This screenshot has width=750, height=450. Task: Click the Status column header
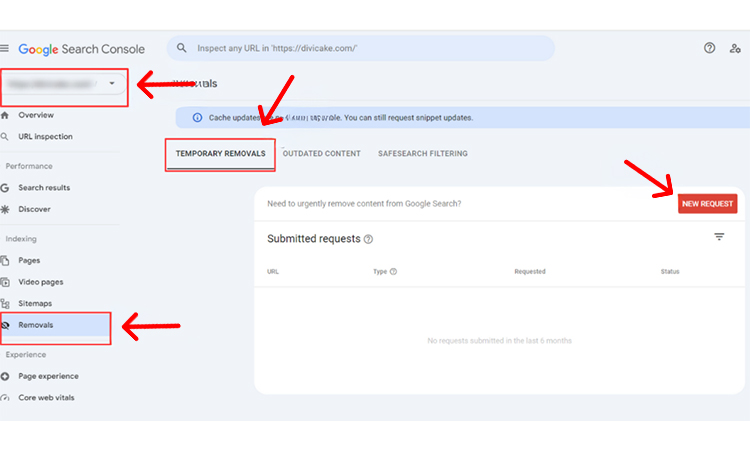point(670,272)
